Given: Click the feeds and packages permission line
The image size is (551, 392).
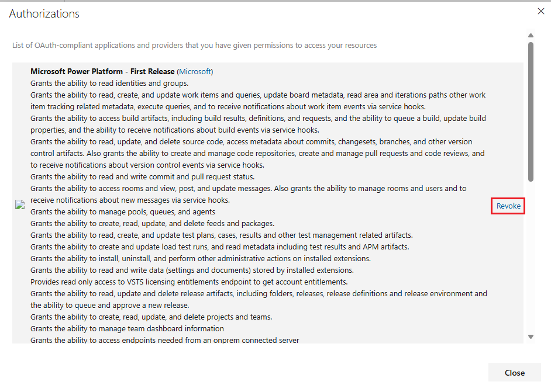Looking at the screenshot, I should [x=152, y=224].
